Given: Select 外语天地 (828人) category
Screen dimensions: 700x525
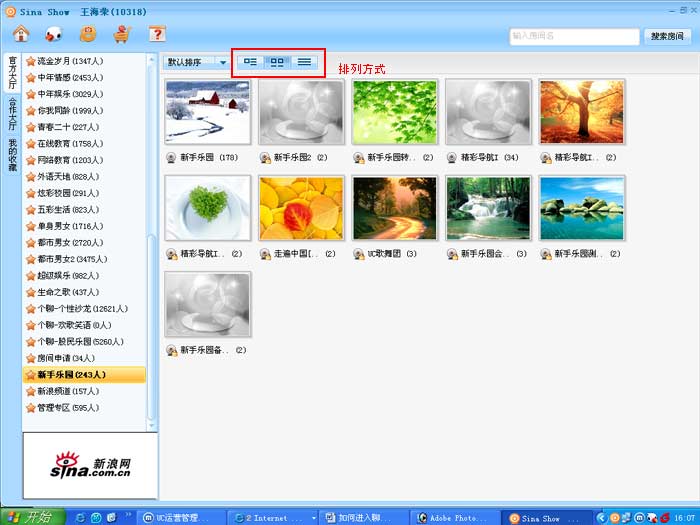Looking at the screenshot, I should (84, 177).
